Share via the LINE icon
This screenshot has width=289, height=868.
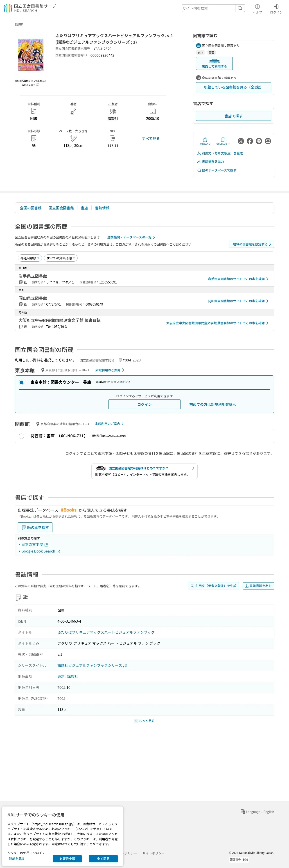259,141
